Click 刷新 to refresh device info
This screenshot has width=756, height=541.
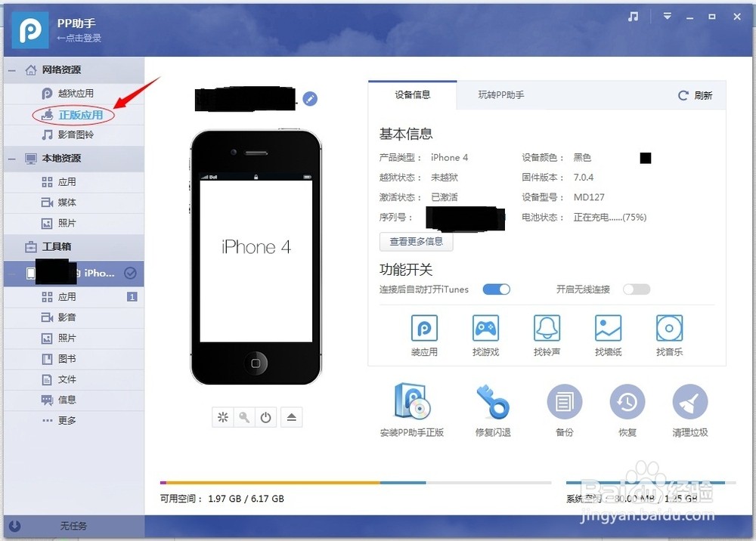coord(696,95)
